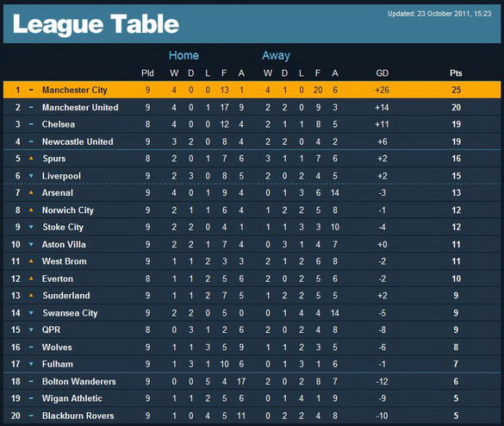Click the up arrow icon beside Arsenal

point(31,192)
